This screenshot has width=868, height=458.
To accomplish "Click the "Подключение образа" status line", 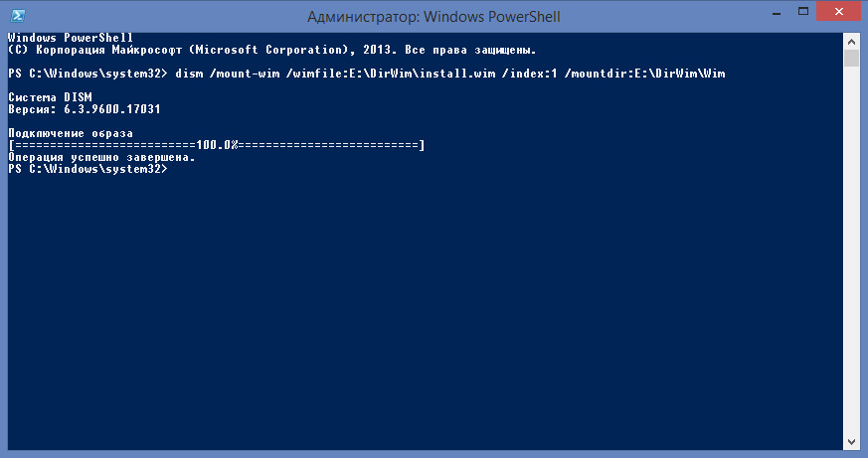I will (x=70, y=133).
